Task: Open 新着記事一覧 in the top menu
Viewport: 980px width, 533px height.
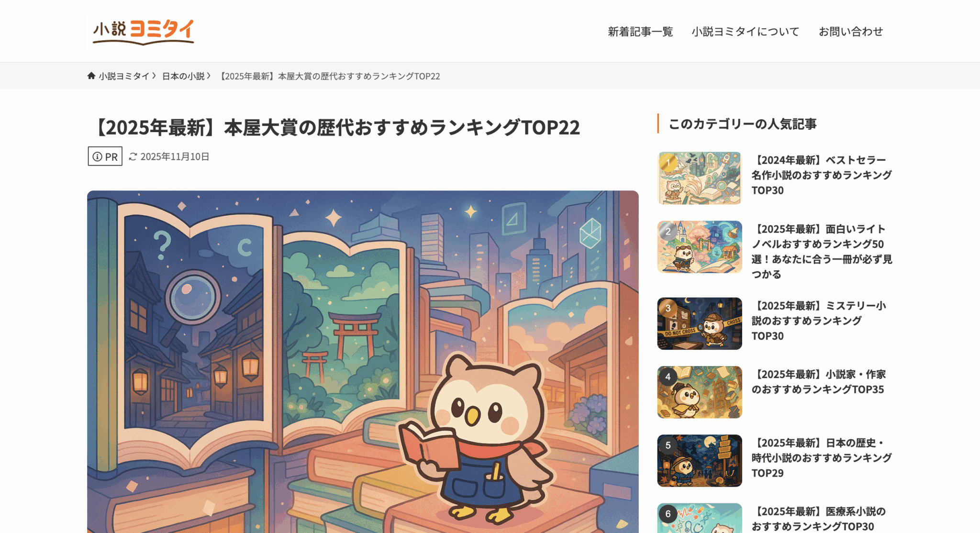Action: [x=640, y=32]
